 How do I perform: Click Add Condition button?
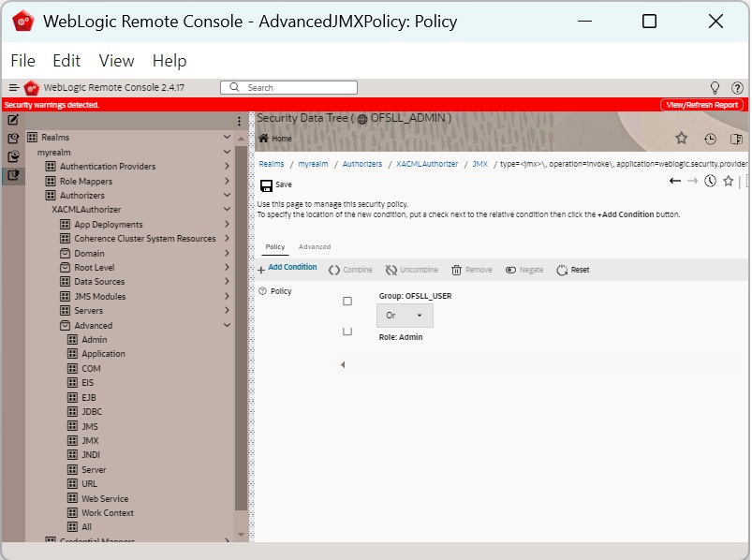[x=288, y=268]
